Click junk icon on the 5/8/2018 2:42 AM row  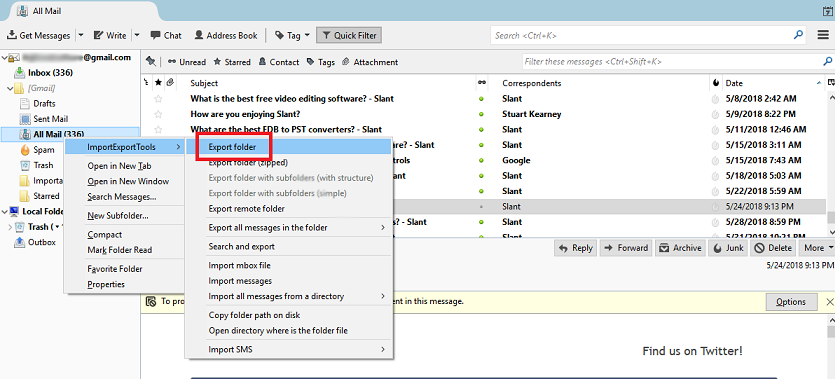tap(715, 99)
